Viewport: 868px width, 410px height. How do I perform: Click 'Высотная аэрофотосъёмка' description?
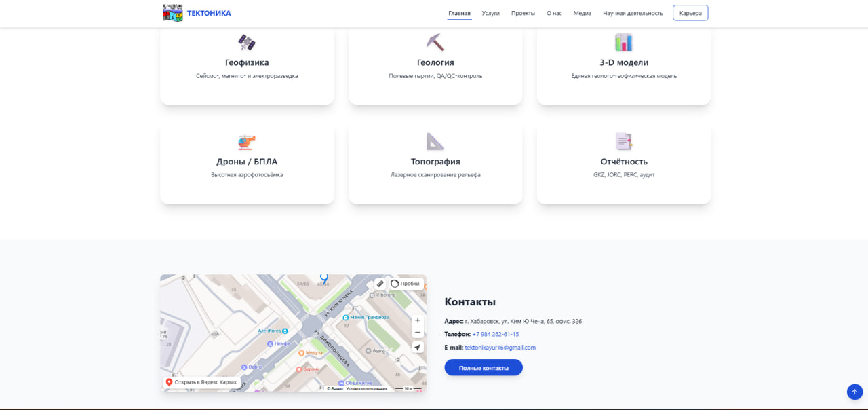pyautogui.click(x=247, y=175)
